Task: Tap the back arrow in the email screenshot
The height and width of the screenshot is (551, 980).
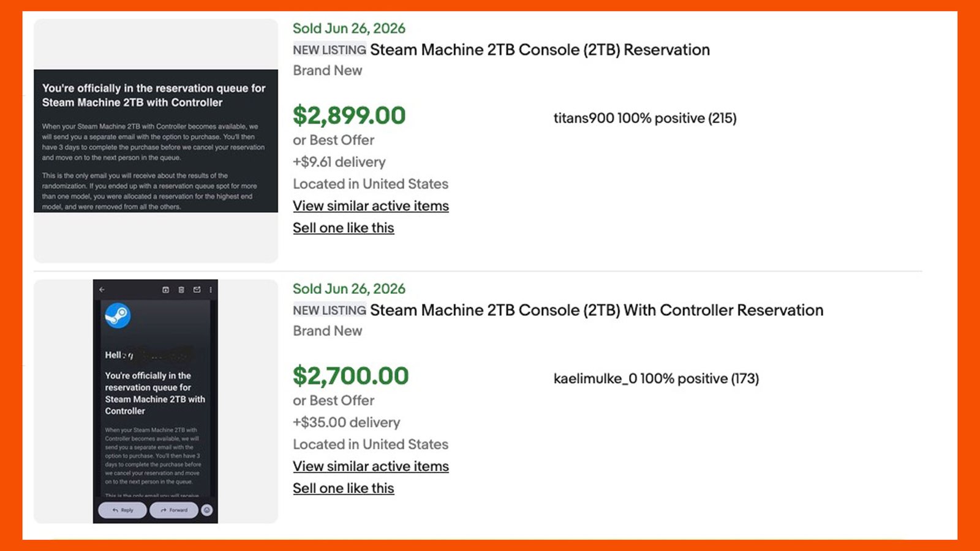Action: pyautogui.click(x=102, y=290)
